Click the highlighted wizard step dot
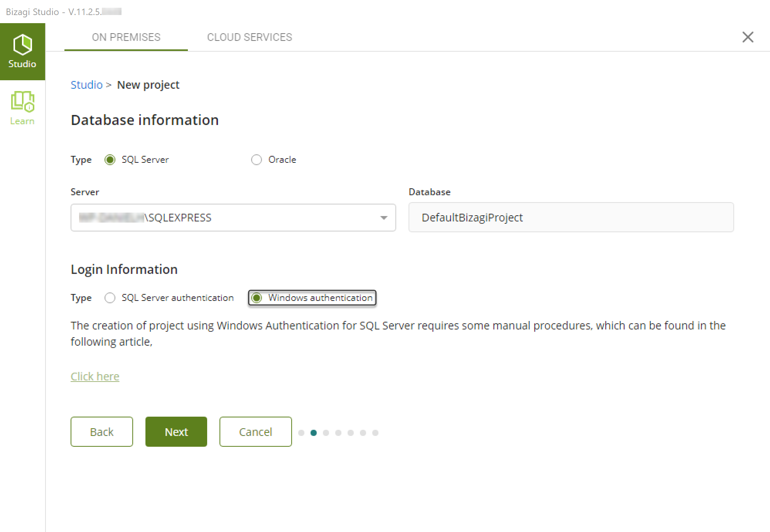 pyautogui.click(x=314, y=433)
